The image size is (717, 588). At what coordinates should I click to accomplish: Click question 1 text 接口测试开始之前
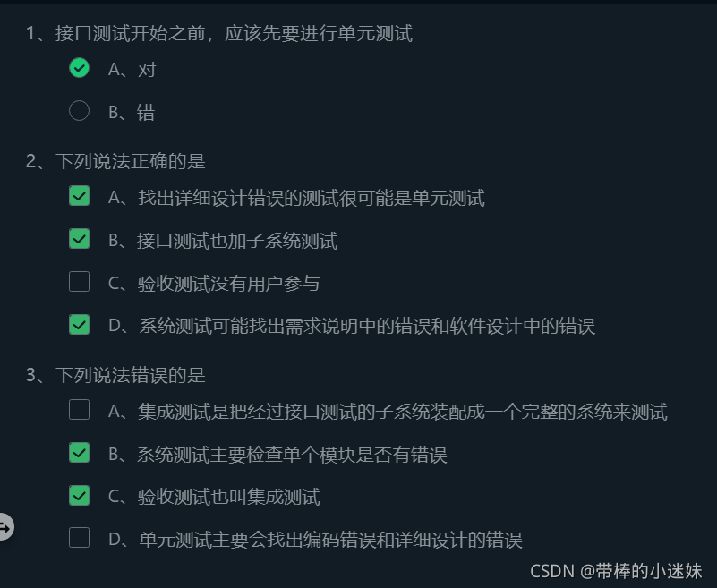coord(131,33)
